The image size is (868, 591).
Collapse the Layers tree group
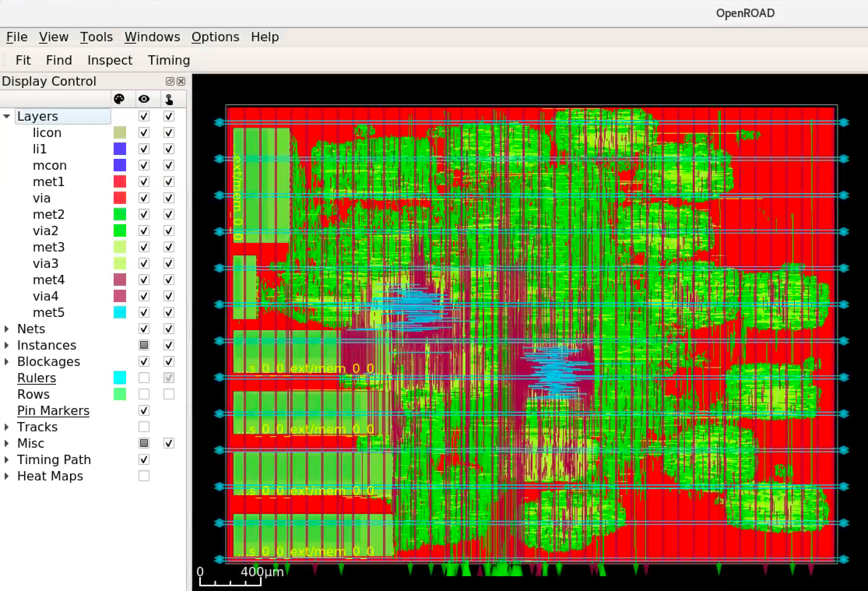(x=7, y=116)
